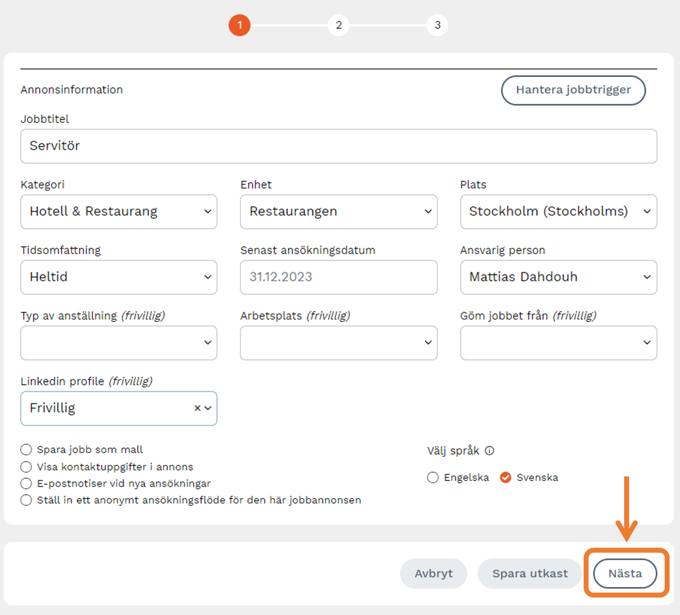Image resolution: width=680 pixels, height=615 pixels.
Task: Go to step 1 in the progress indicator
Action: [240, 26]
